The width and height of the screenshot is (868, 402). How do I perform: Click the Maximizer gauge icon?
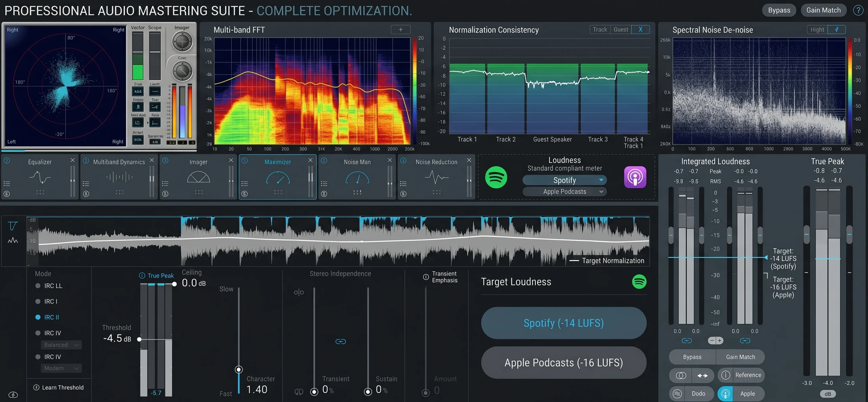click(x=278, y=178)
